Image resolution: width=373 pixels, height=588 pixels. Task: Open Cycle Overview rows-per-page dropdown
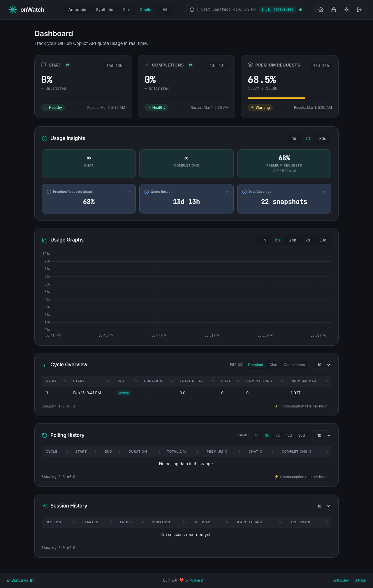click(321, 365)
